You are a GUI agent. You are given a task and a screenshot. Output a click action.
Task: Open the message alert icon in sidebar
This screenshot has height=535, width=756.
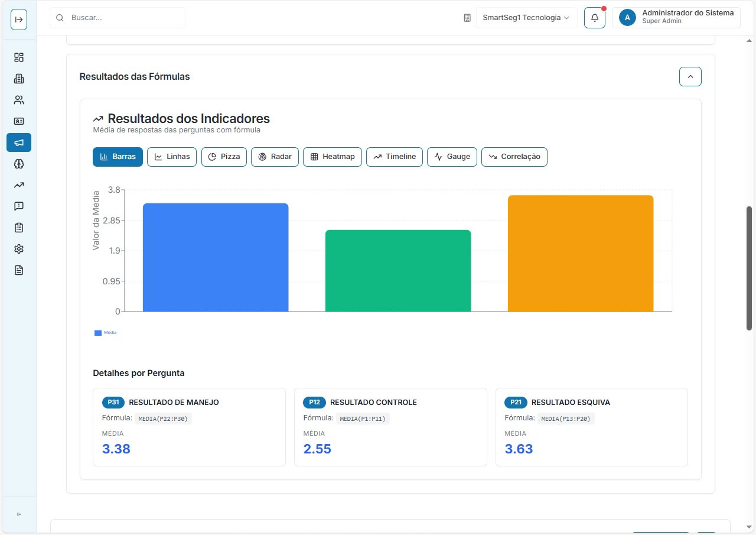click(x=19, y=206)
